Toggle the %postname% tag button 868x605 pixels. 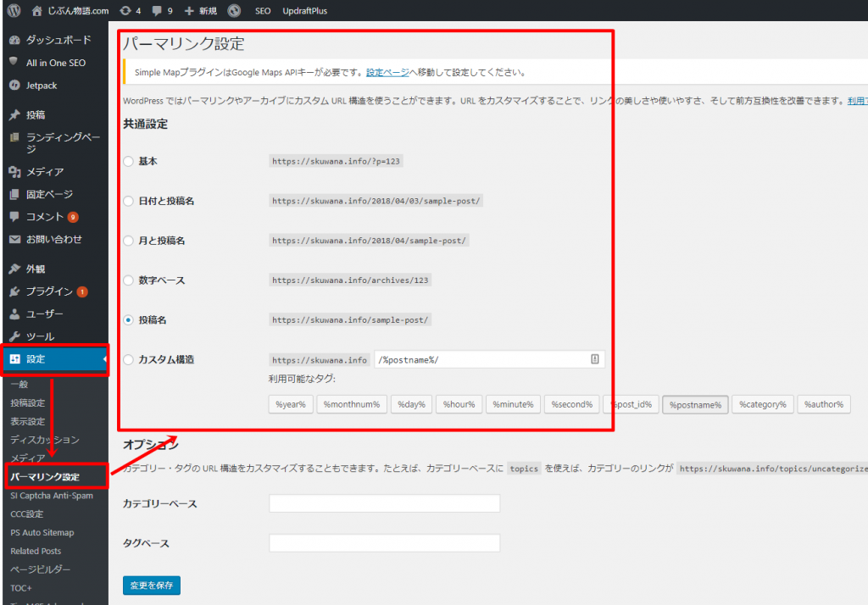point(695,405)
